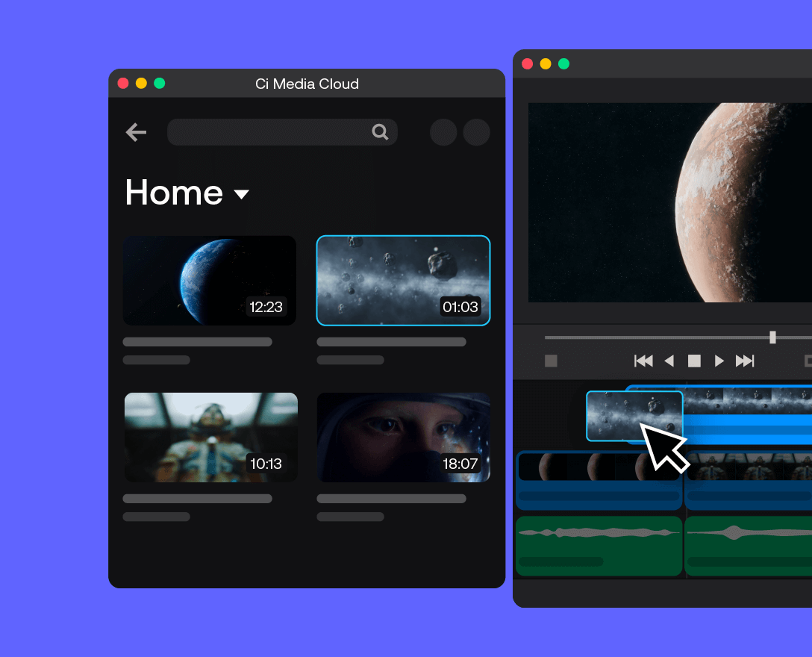
Task: Minimize the Ci Media Cloud window
Action: click(141, 84)
